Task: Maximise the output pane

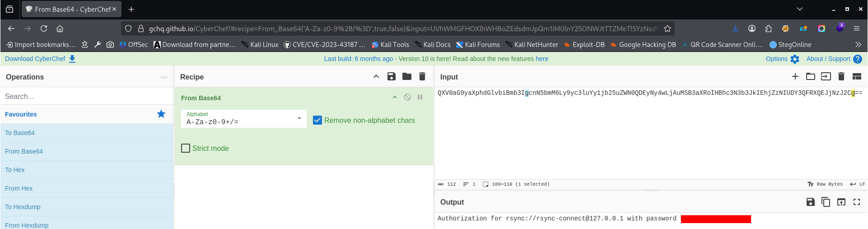Action: (856, 202)
